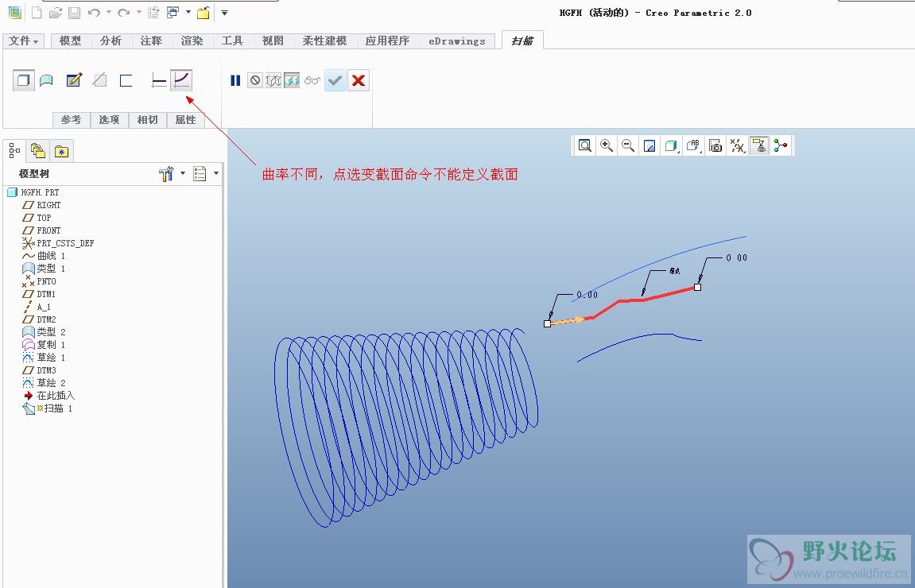Select the sweep as surface option
Screen dimensions: 915x588
[46, 80]
